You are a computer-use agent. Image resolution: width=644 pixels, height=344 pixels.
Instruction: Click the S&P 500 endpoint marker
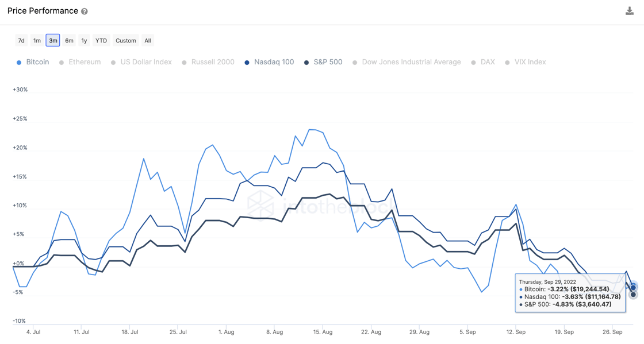coord(633,295)
